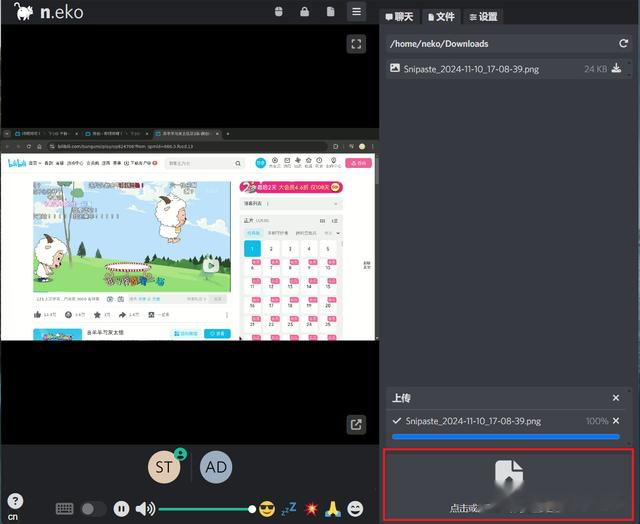This screenshot has height=524, width=640.
Task: Click the bilibili logo in remote browser
Action: [x=17, y=163]
